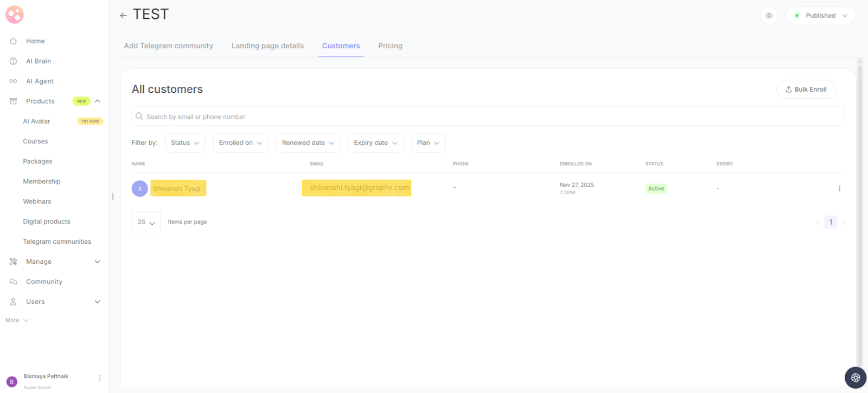Click the back arrow beside TEST title

(123, 15)
